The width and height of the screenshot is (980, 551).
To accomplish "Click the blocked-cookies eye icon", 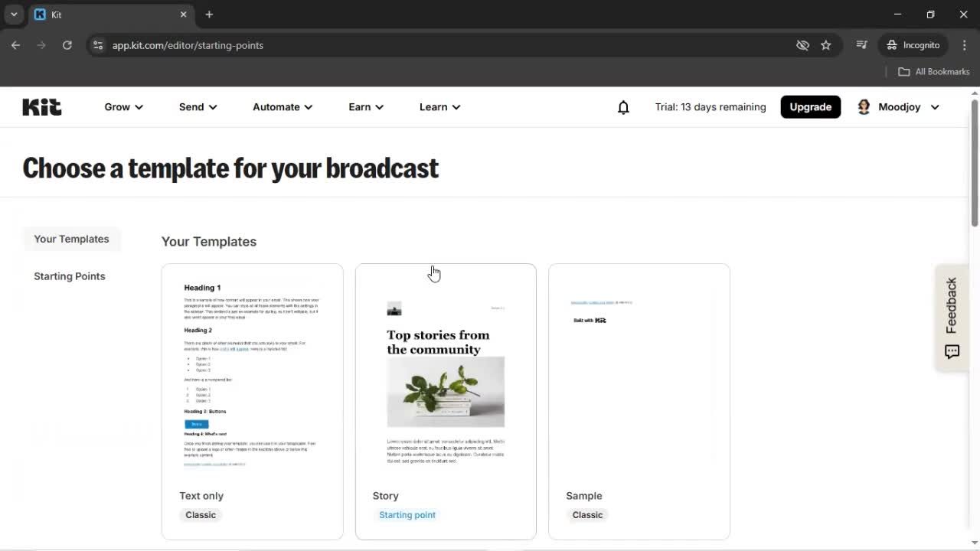I will [x=802, y=45].
